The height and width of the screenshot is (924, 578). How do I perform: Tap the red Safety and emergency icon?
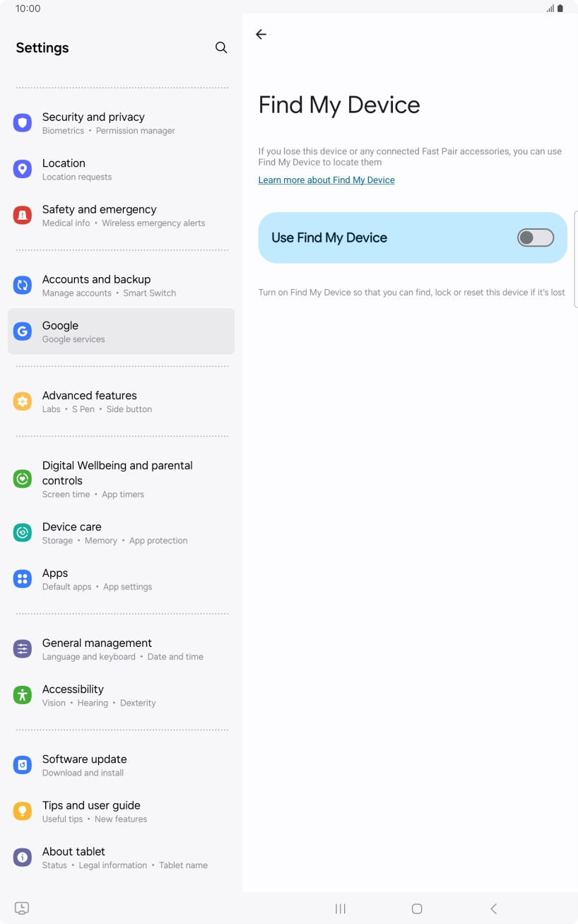(x=23, y=216)
